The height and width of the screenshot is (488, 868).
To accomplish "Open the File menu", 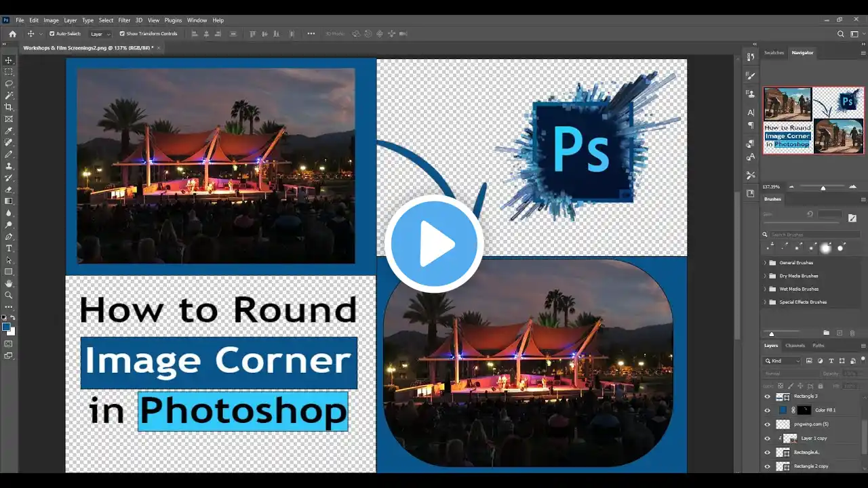I will 20,20.
